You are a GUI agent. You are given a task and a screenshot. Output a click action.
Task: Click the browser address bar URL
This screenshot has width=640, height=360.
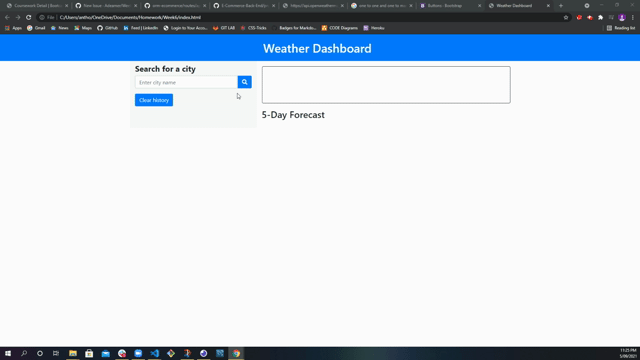[x=130, y=18]
